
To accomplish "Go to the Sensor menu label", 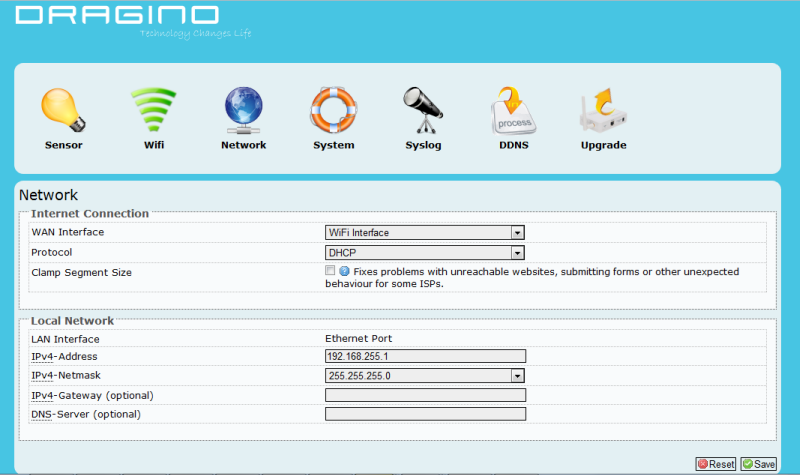I will click(63, 145).
